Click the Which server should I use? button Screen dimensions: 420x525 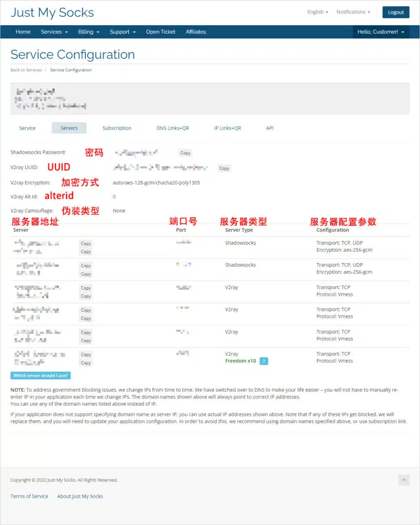click(41, 375)
